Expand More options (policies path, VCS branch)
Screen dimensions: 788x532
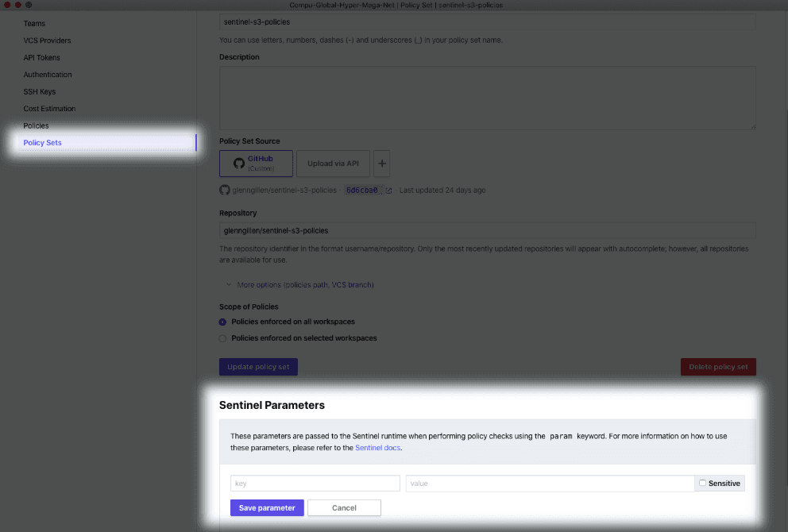(305, 284)
